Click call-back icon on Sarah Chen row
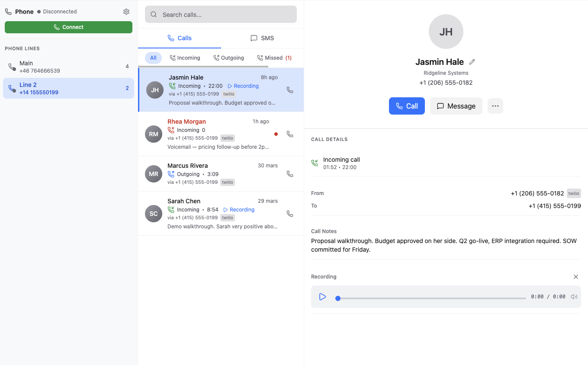This screenshot has height=365, width=588. click(290, 214)
